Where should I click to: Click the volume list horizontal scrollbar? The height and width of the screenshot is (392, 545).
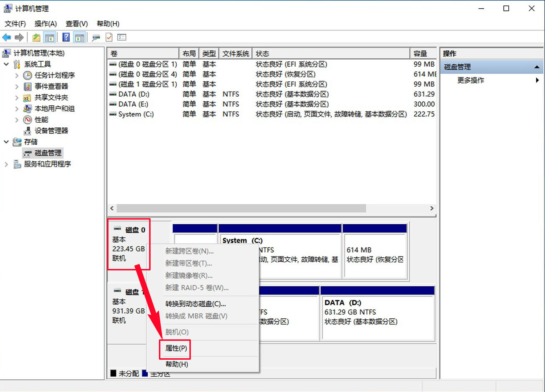(x=241, y=208)
